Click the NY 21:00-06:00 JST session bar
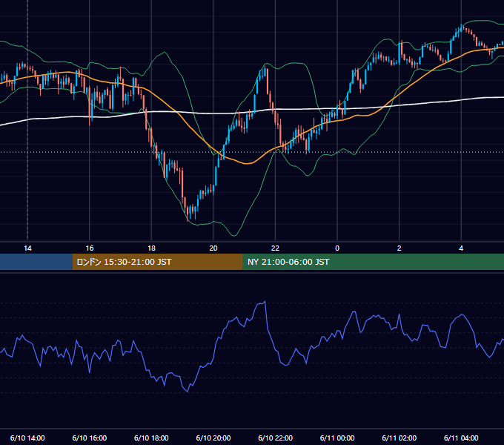Viewport: 504px width, 445px height. tap(373, 262)
